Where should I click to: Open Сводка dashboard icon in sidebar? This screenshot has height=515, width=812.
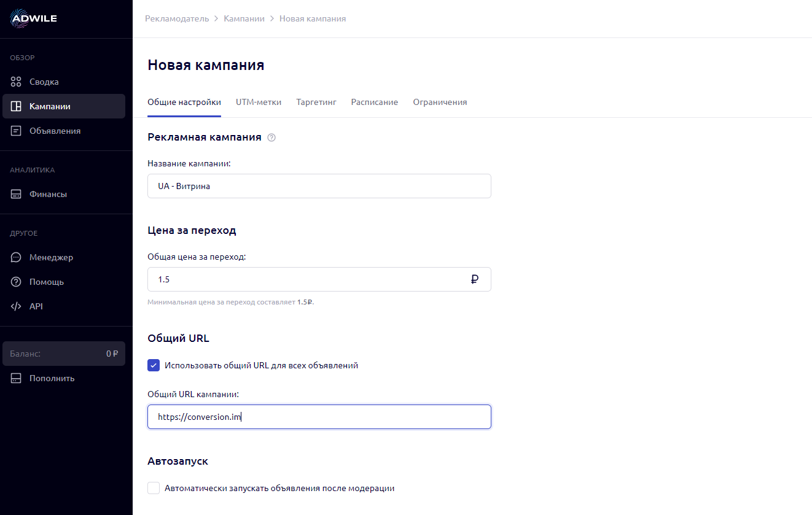coord(16,82)
